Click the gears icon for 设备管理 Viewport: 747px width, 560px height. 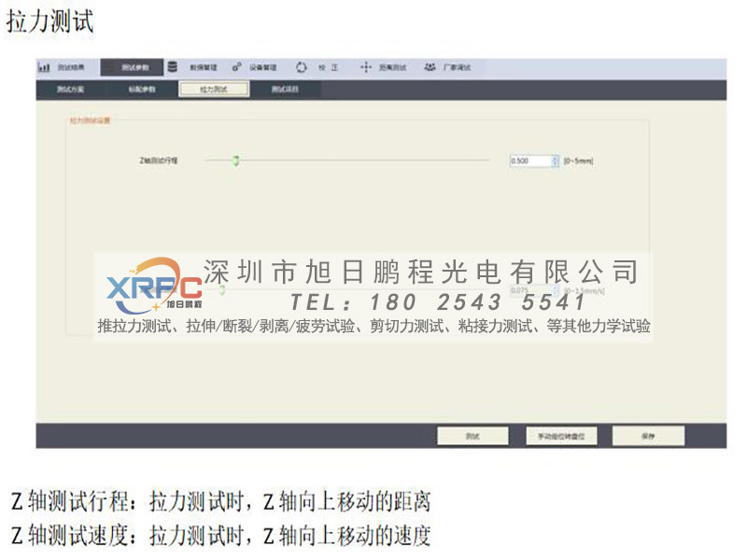pos(237,67)
